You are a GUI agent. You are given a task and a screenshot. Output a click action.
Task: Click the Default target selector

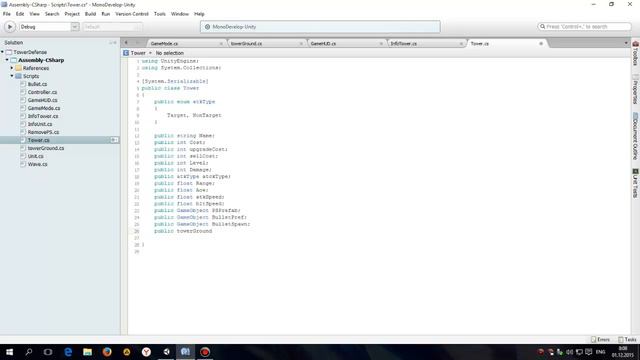click(x=112, y=27)
